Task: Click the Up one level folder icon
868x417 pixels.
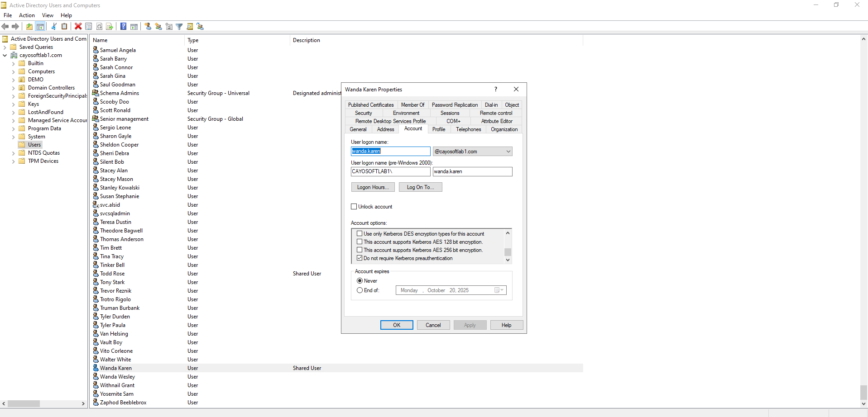Action: coord(29,26)
